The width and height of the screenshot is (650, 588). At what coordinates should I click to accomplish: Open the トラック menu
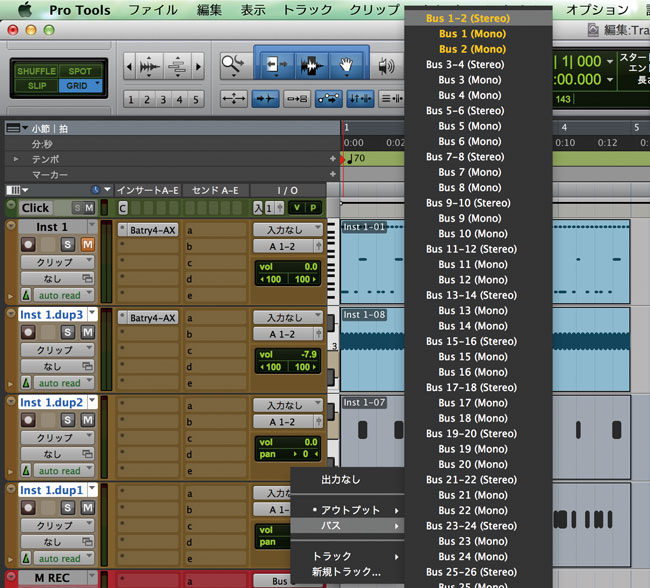pos(307,10)
